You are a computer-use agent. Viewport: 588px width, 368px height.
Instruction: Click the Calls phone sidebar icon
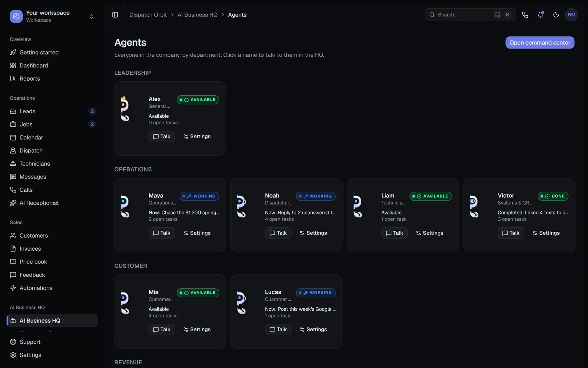click(x=13, y=190)
